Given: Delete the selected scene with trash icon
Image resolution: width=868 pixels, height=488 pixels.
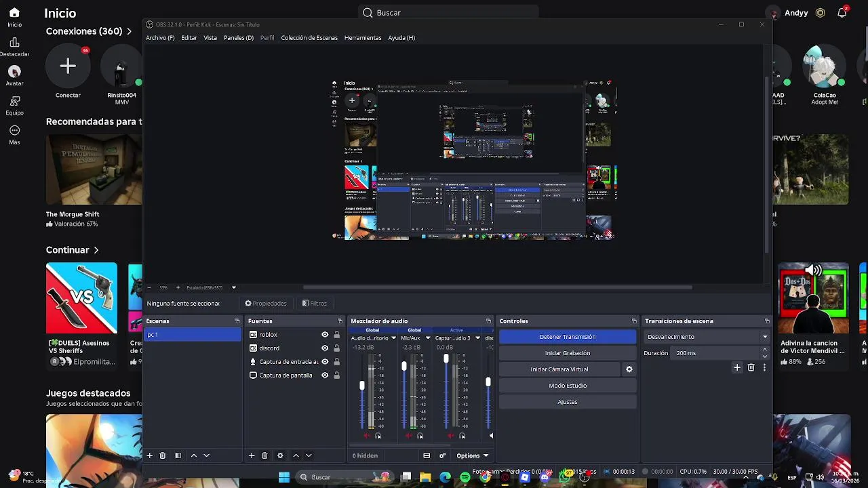Looking at the screenshot, I should 163,455.
